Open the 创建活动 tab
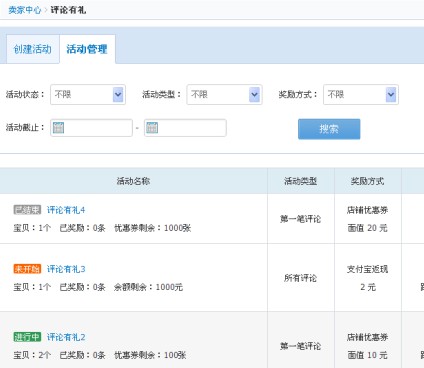 pyautogui.click(x=33, y=49)
